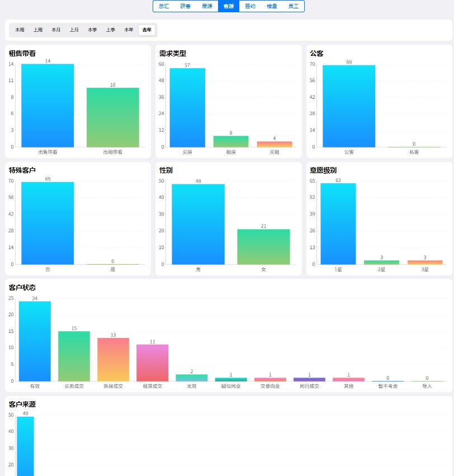Click the 特殊客户 chart title
Viewport: 454px width, 476px height.
click(x=22, y=170)
